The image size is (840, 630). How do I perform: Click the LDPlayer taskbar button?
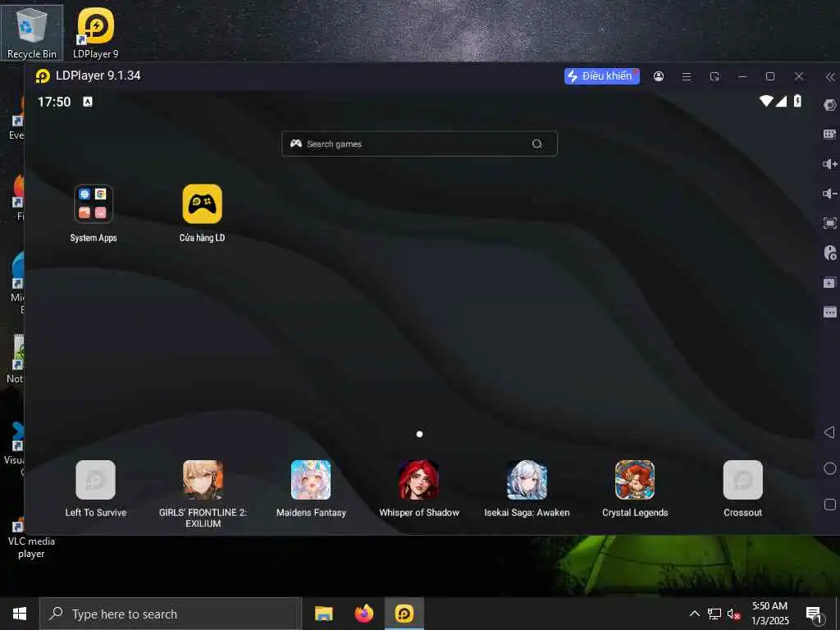pos(404,614)
